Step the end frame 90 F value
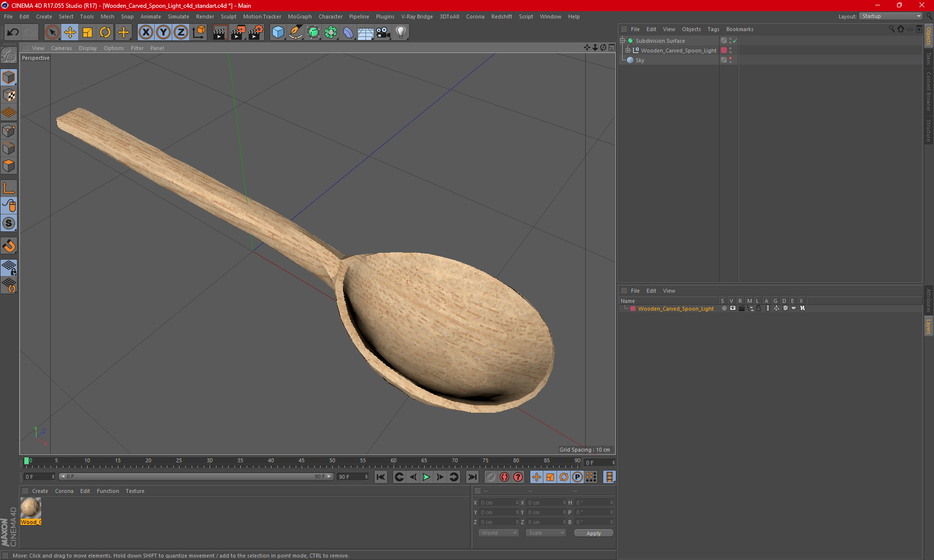Screen dimensions: 934x560 tap(367, 477)
